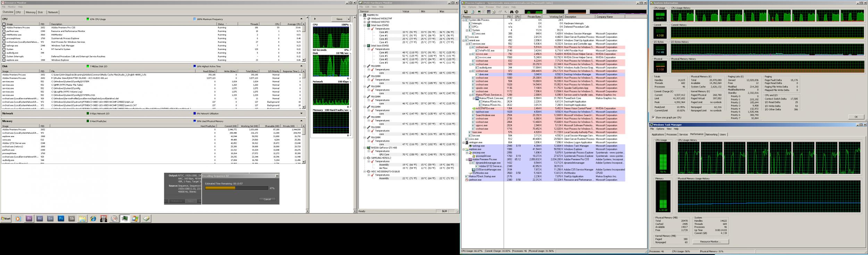Image resolution: width=868 pixels, height=255 pixels.
Task: Click the binoculars Find icon in Process Explorer
Action: [512, 12]
